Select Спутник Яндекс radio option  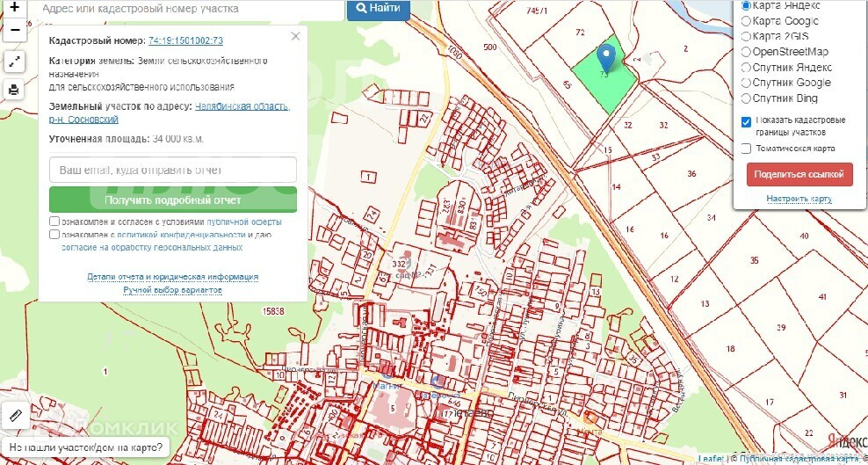click(746, 68)
